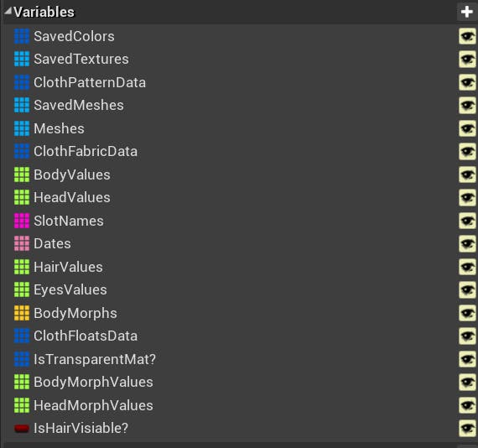
Task: Click the pink array icon beside Dates
Action: coord(22,243)
